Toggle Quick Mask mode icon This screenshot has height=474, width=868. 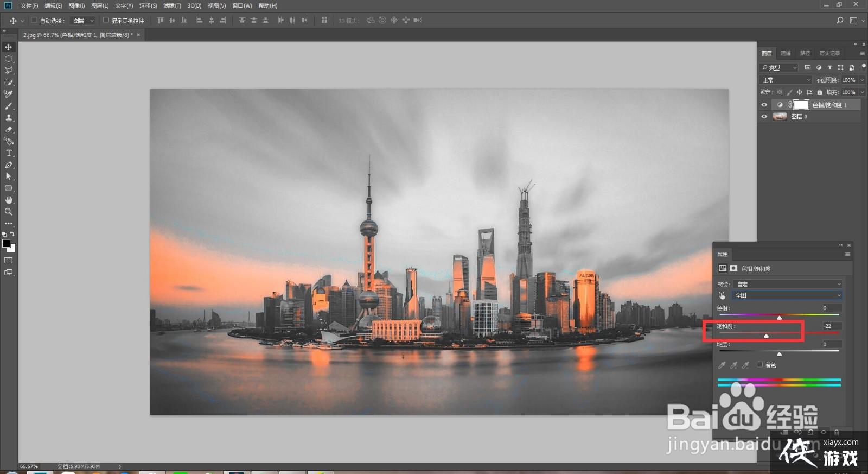coord(9,261)
